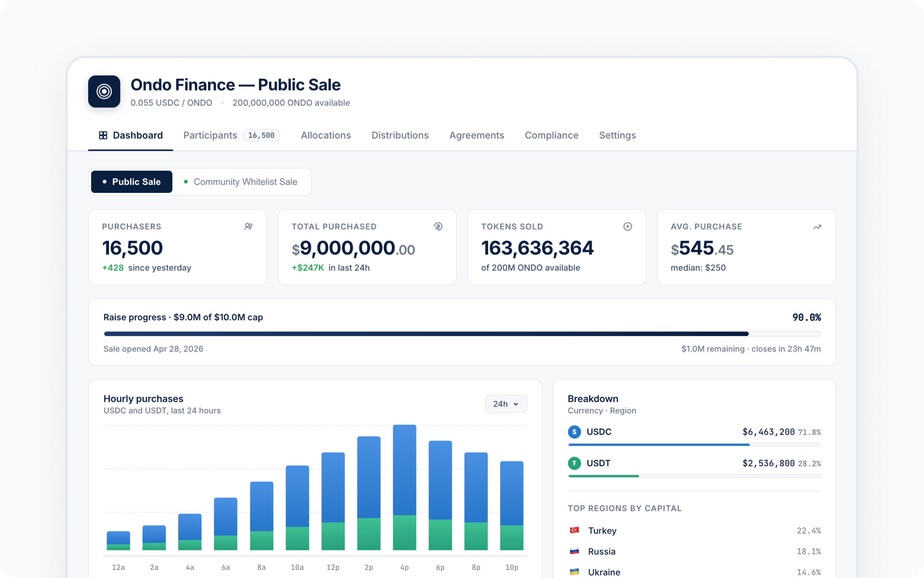The image size is (924, 578).
Task: Click the Purchasers value 16,500
Action: point(132,248)
